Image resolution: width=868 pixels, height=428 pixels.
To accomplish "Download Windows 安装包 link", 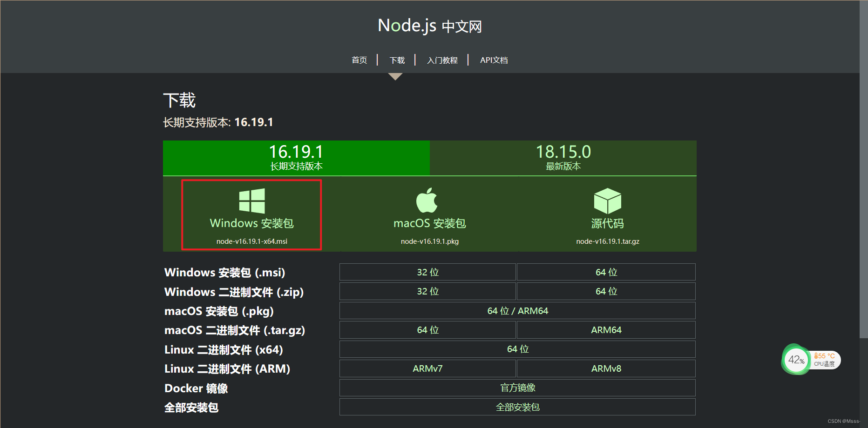I will (x=252, y=223).
